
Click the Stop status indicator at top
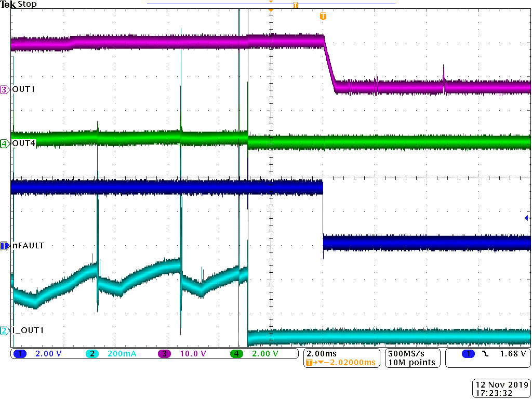[27, 4]
